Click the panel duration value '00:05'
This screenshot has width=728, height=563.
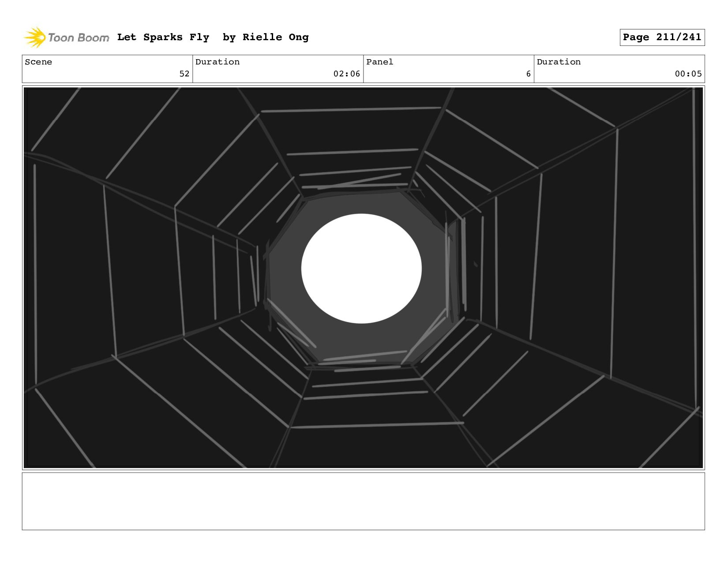point(688,74)
